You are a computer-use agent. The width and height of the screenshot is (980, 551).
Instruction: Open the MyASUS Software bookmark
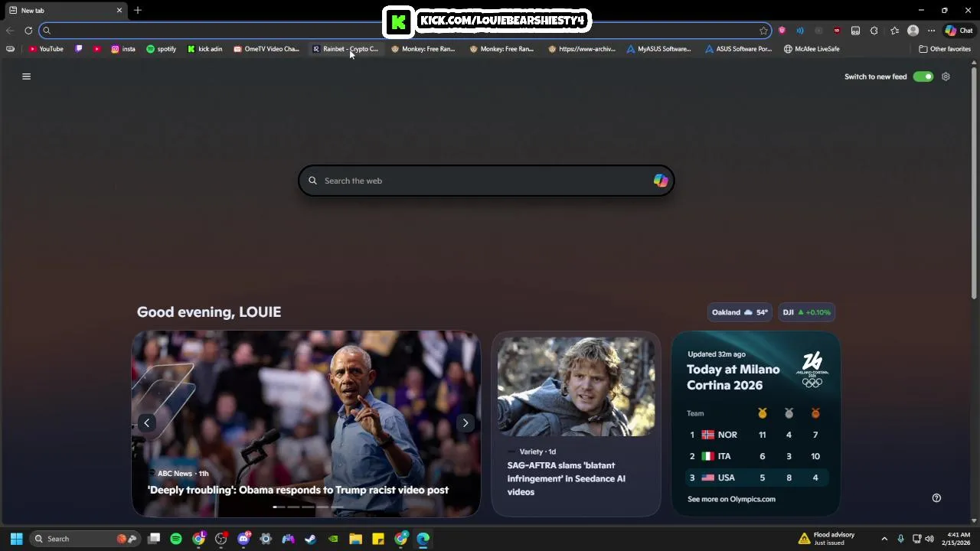pos(658,49)
